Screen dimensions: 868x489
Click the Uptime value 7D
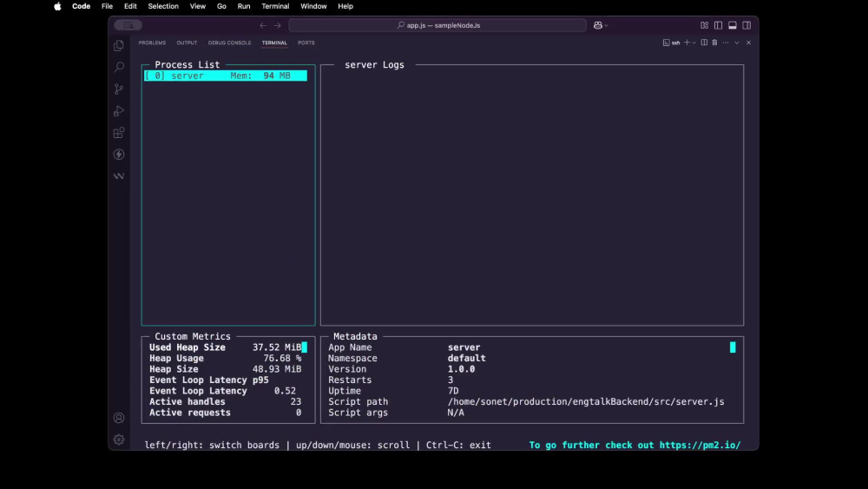tap(453, 391)
